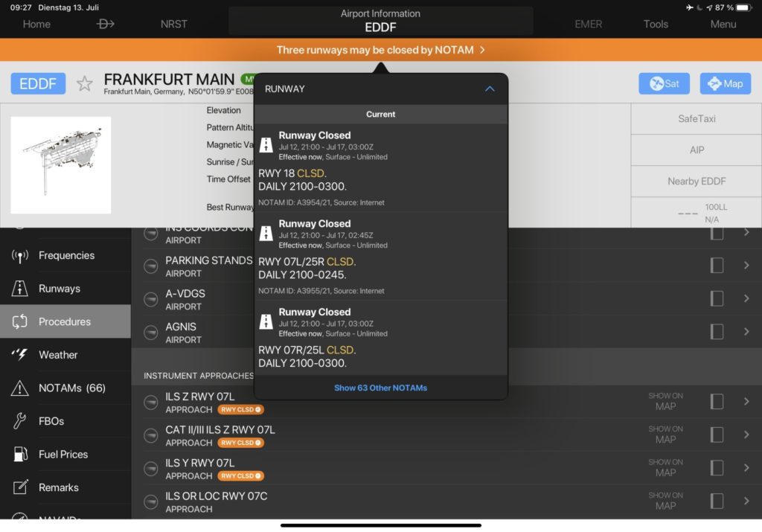Toggle split-view box for CAT II/III ILS Z RWY 07L

717,435
